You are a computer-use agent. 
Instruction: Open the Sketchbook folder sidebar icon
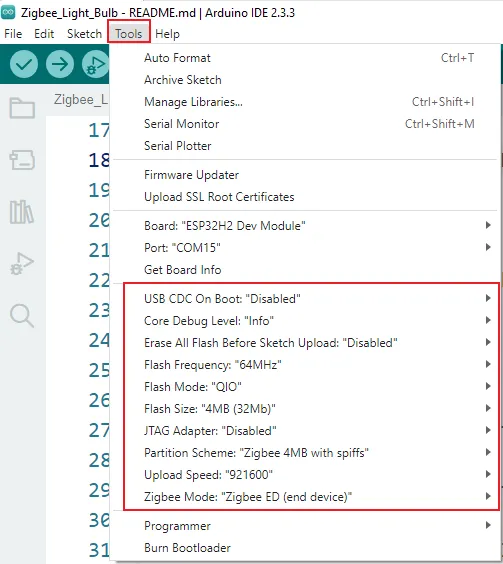pos(22,108)
